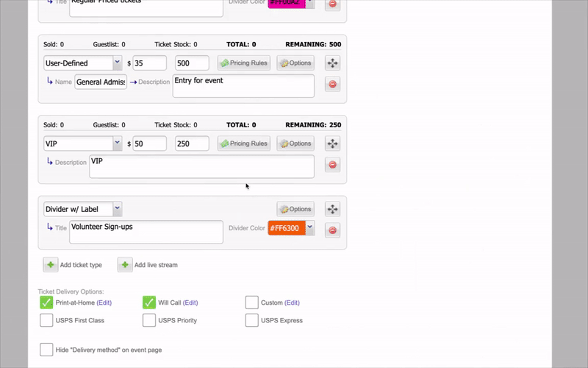The height and width of the screenshot is (368, 588).
Task: Click the move handle for Volunteer Sign-ups divider
Action: coord(332,209)
